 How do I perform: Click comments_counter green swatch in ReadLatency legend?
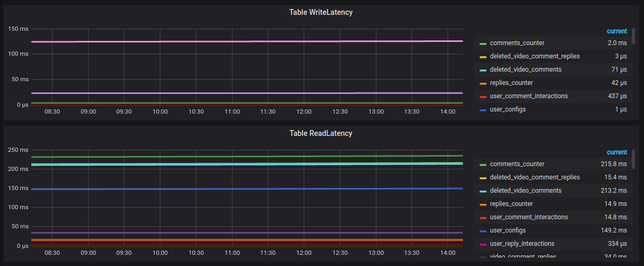pyautogui.click(x=483, y=165)
